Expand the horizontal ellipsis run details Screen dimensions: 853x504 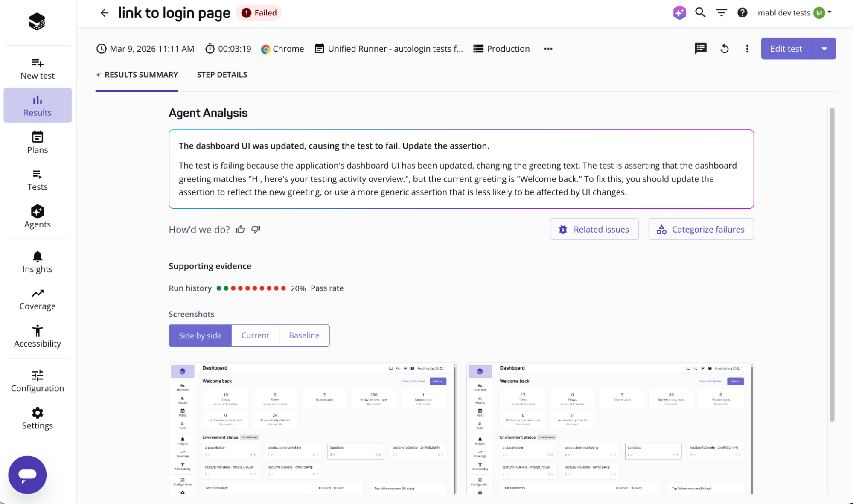(548, 49)
